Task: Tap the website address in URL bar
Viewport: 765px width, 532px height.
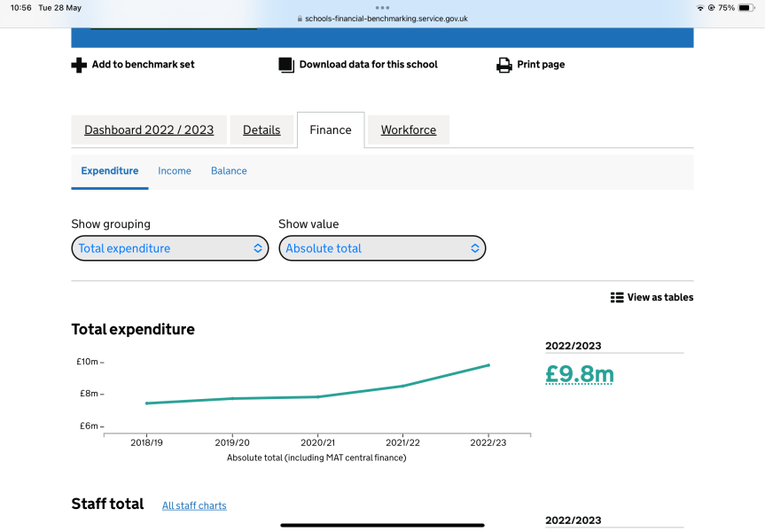Action: 386,19
